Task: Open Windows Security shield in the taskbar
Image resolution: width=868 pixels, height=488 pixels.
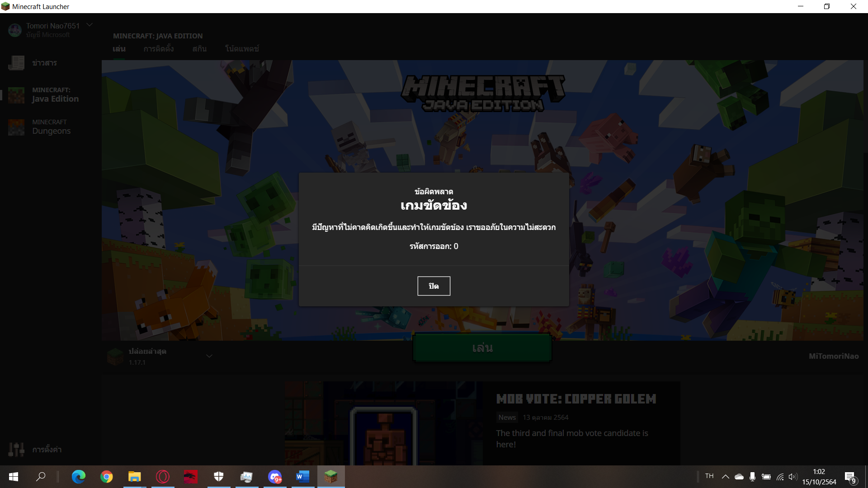Action: [x=219, y=477]
